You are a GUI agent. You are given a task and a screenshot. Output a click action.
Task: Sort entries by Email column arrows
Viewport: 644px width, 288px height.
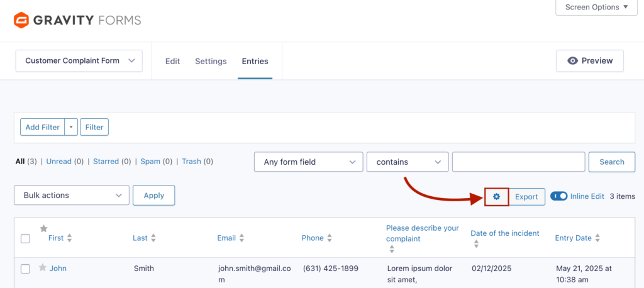(241, 238)
